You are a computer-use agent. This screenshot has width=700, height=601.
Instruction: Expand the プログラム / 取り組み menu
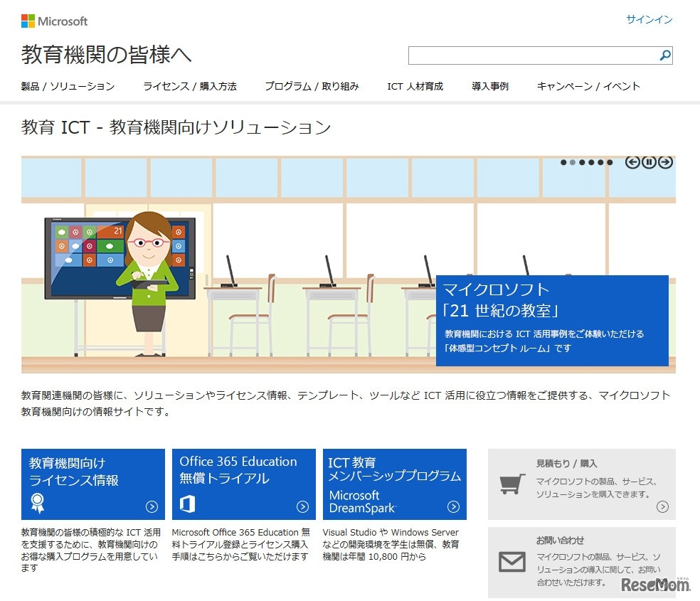point(312,86)
